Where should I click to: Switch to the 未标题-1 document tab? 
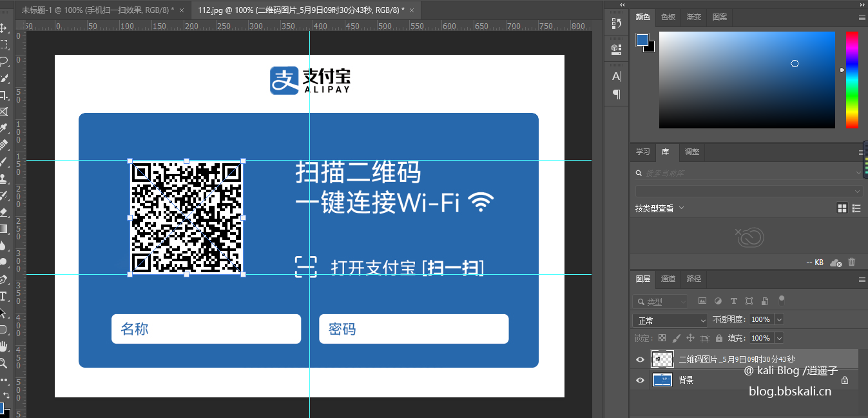point(97,10)
